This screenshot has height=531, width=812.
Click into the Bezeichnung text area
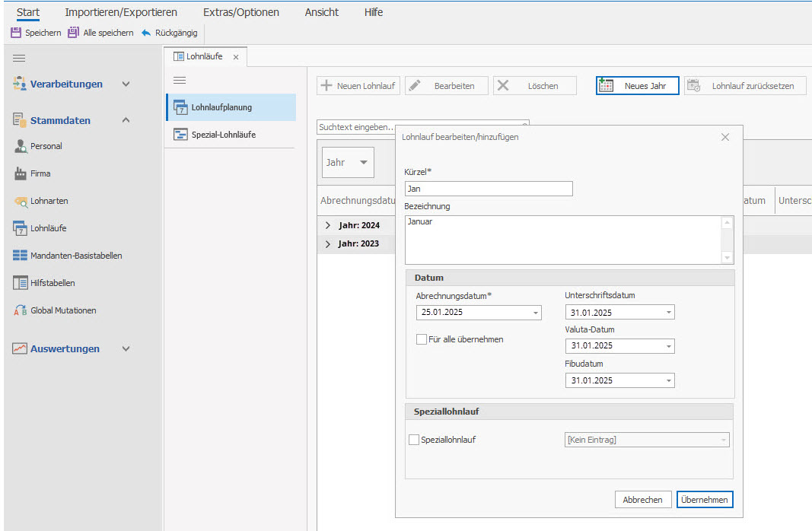pyautogui.click(x=563, y=240)
